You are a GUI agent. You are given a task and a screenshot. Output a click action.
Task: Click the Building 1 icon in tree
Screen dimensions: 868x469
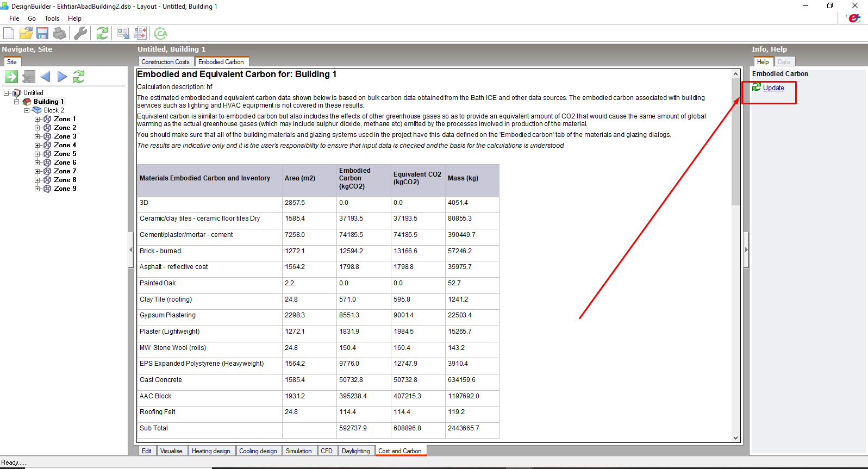(x=27, y=102)
